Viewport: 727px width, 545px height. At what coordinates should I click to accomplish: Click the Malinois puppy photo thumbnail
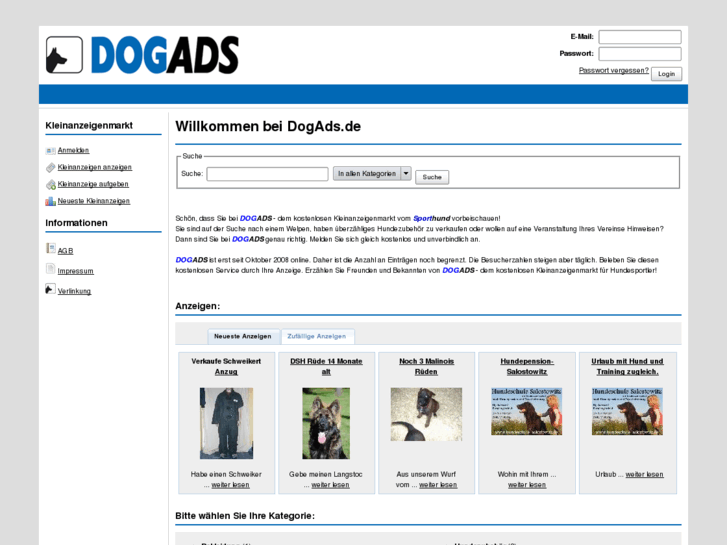coord(427,414)
